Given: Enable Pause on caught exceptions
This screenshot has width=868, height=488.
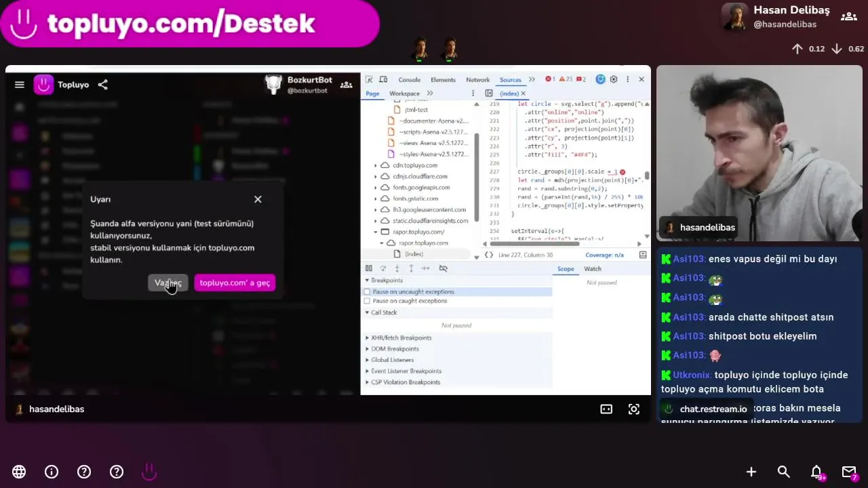Looking at the screenshot, I should pyautogui.click(x=368, y=301).
